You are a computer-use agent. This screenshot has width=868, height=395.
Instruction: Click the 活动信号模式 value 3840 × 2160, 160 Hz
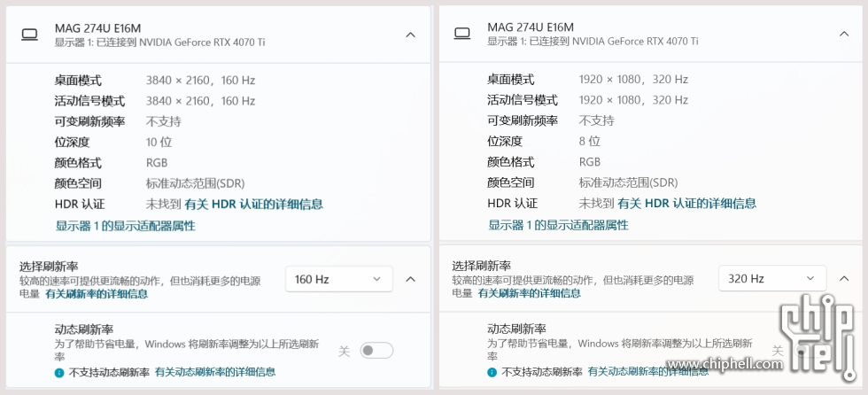[x=200, y=101]
